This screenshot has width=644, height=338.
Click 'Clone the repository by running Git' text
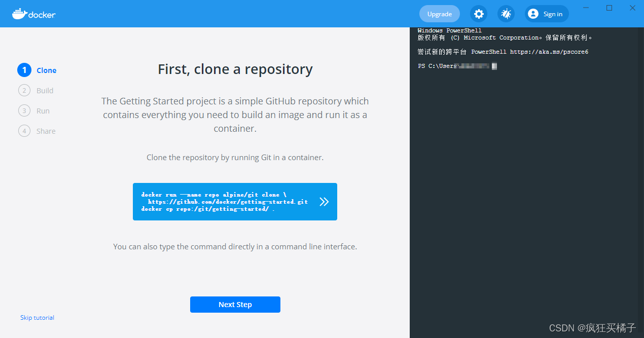point(235,158)
